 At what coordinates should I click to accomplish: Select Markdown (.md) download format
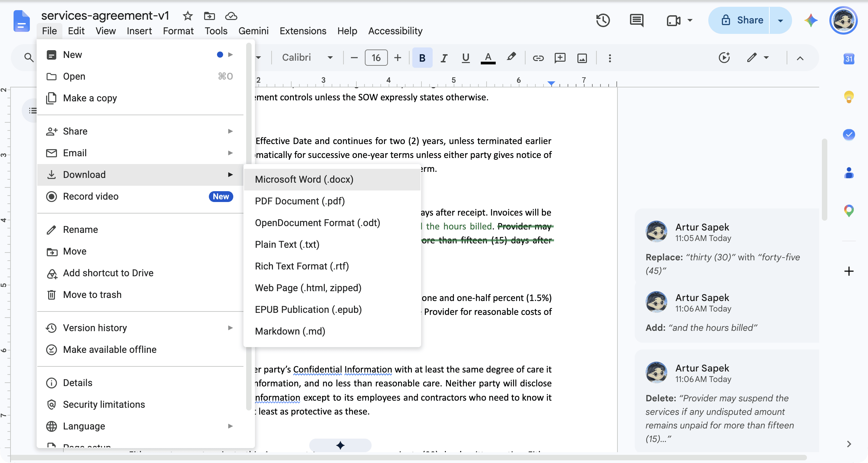tap(332, 331)
